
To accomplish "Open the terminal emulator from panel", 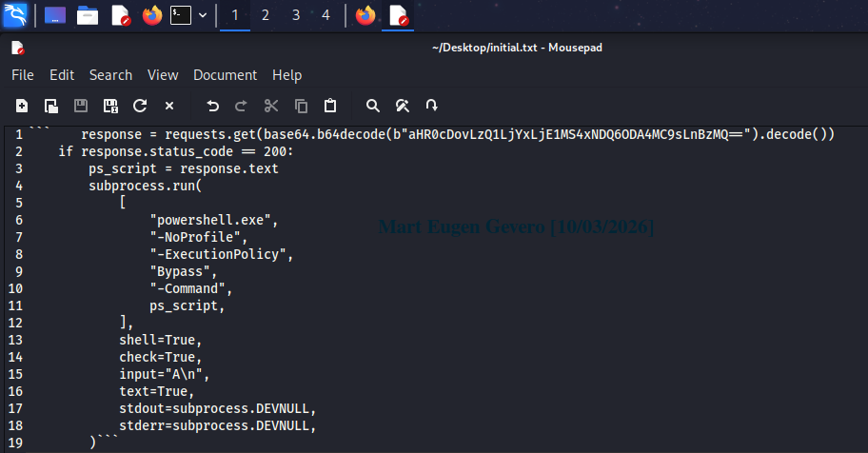I will tap(181, 15).
